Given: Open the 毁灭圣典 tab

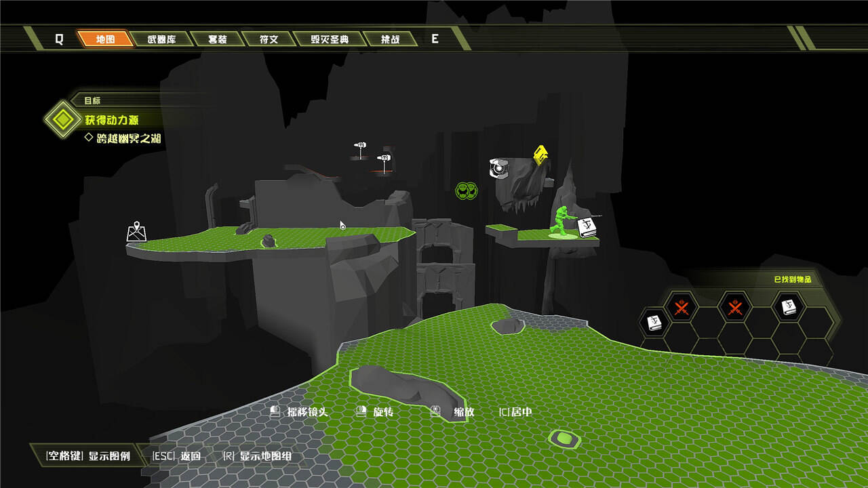Looking at the screenshot, I should [x=330, y=39].
